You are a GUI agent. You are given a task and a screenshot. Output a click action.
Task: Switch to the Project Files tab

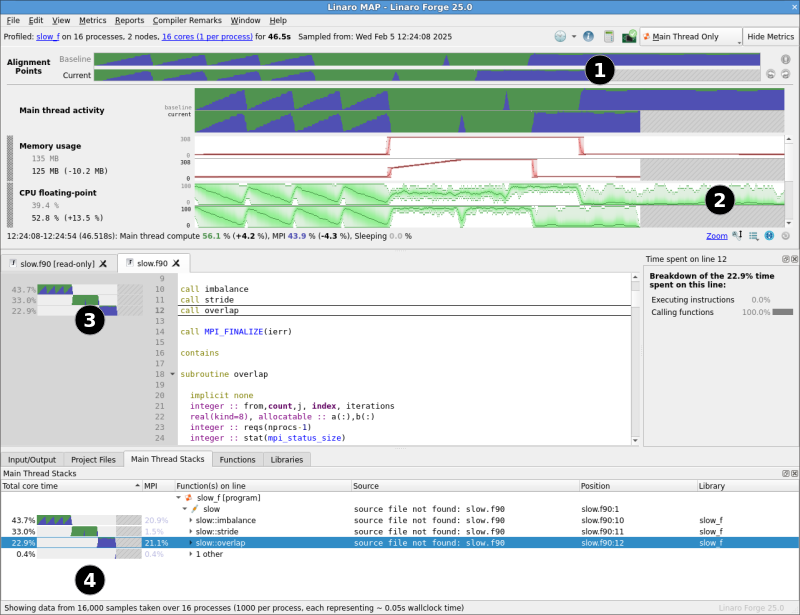point(93,459)
